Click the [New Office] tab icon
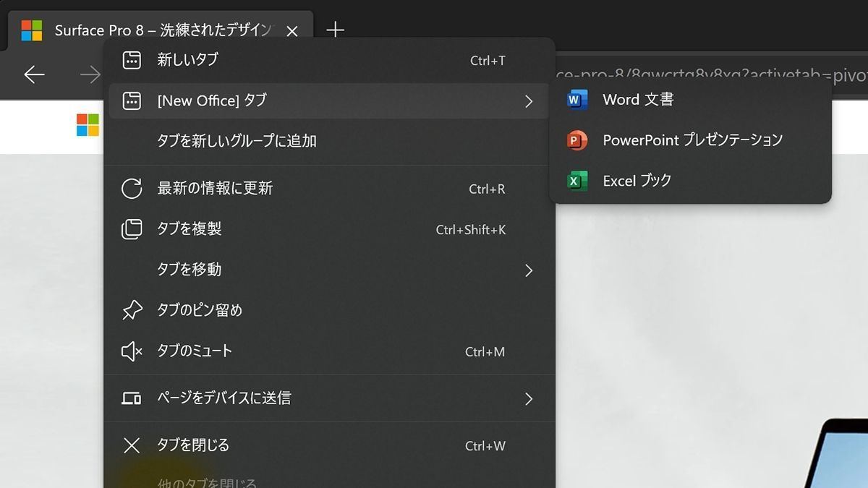This screenshot has width=868, height=488. 132,100
